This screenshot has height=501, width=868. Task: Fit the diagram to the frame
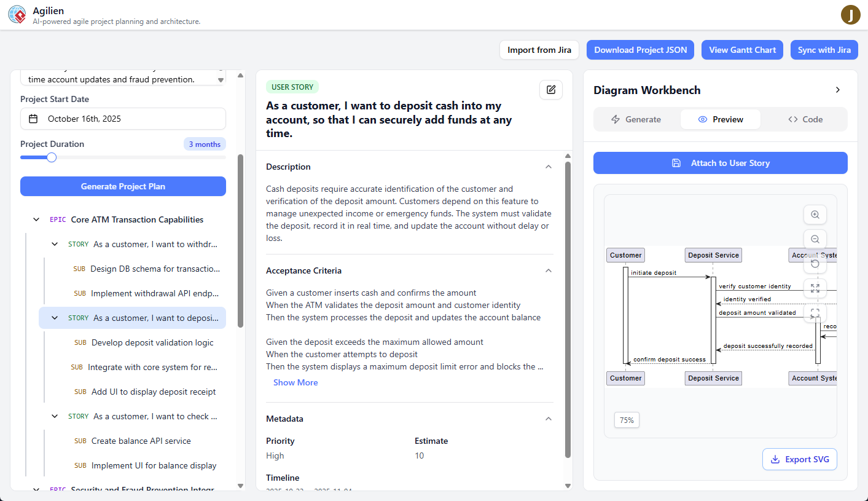click(x=815, y=313)
